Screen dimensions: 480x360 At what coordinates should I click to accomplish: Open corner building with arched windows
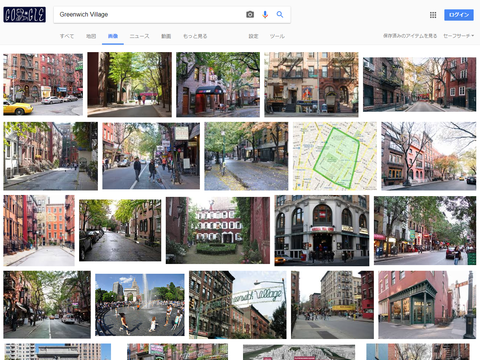(322, 230)
